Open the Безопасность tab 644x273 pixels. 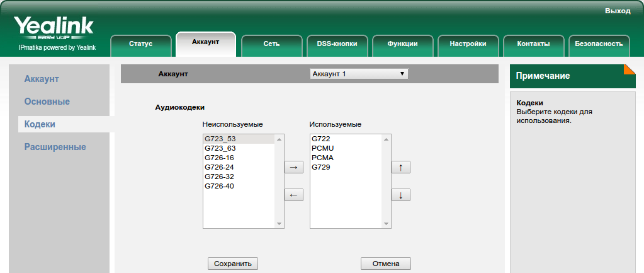(x=599, y=44)
